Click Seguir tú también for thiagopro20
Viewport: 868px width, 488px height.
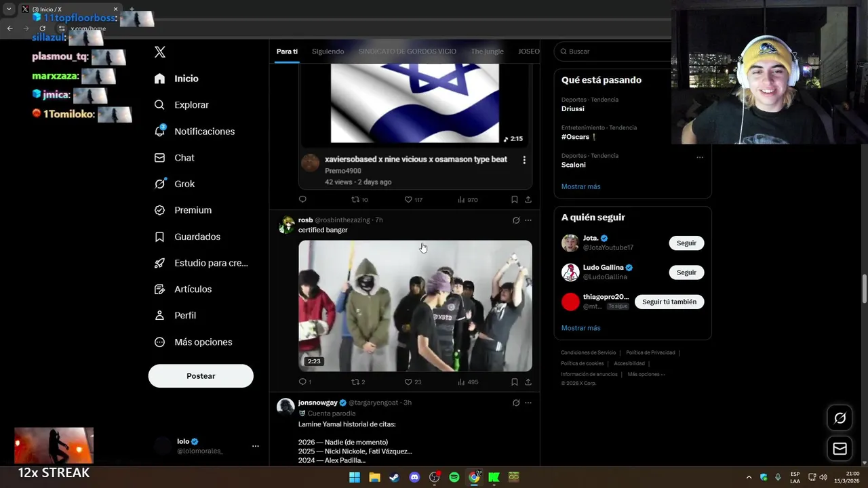click(x=669, y=302)
